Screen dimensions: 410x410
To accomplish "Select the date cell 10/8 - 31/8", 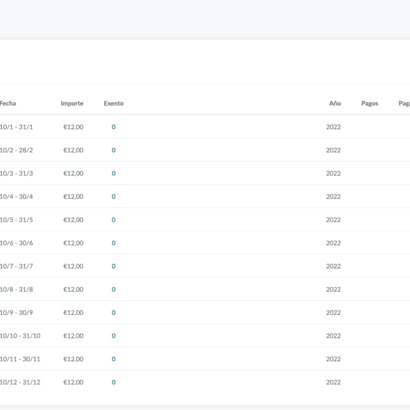I will [x=16, y=289].
